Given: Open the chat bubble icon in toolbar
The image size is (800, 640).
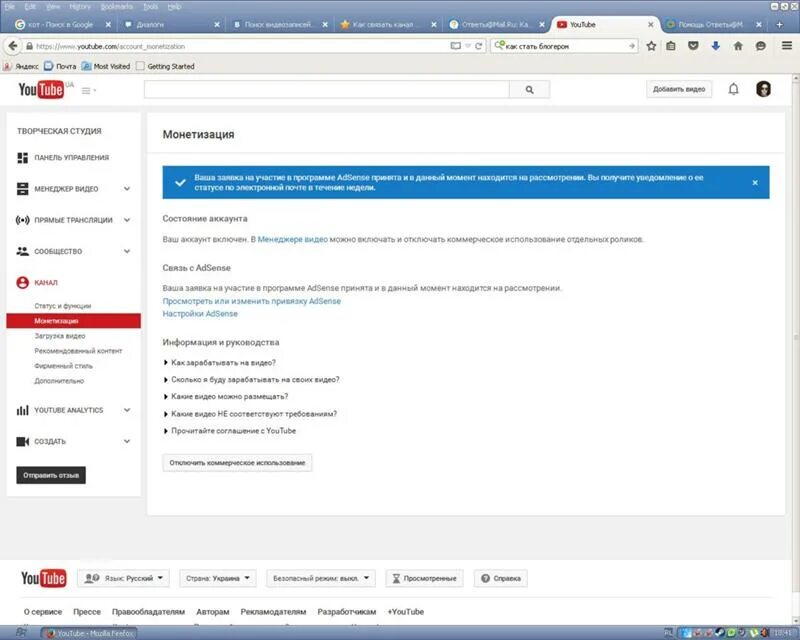Looking at the screenshot, I should coord(761,46).
